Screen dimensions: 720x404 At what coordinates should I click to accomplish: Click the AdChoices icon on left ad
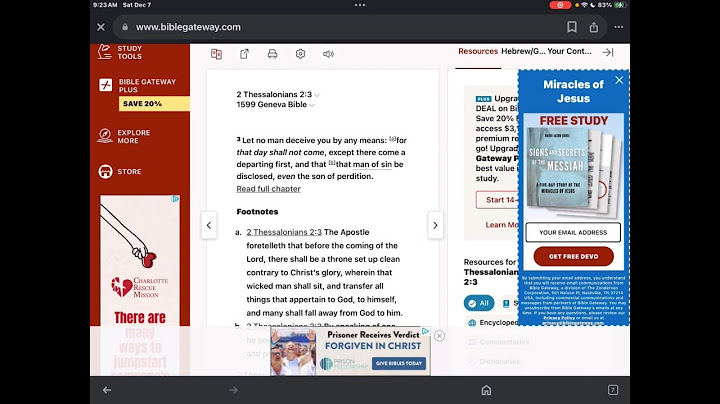pos(175,199)
